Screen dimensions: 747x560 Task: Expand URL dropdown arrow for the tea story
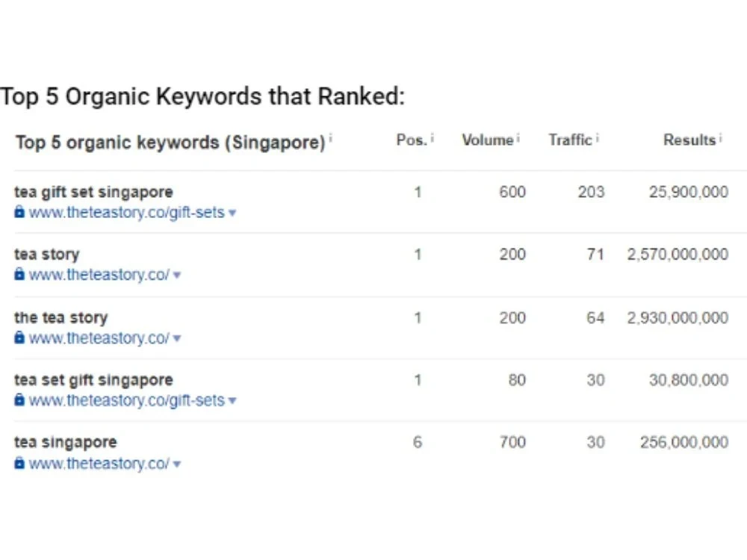(177, 338)
